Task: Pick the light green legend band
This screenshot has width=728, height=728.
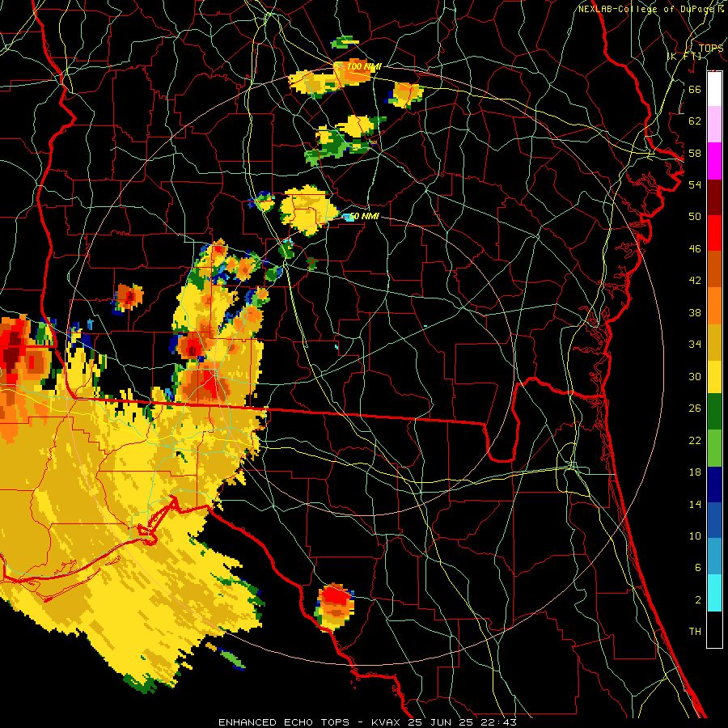Action: coord(714,448)
